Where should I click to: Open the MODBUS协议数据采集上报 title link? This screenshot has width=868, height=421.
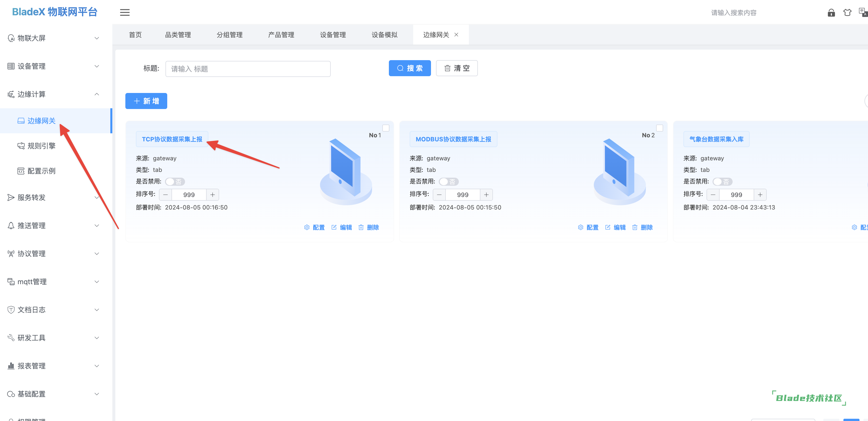tap(453, 139)
